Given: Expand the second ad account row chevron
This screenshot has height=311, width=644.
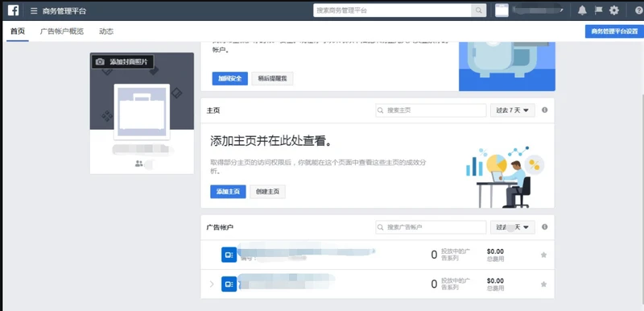Looking at the screenshot, I should [x=212, y=284].
